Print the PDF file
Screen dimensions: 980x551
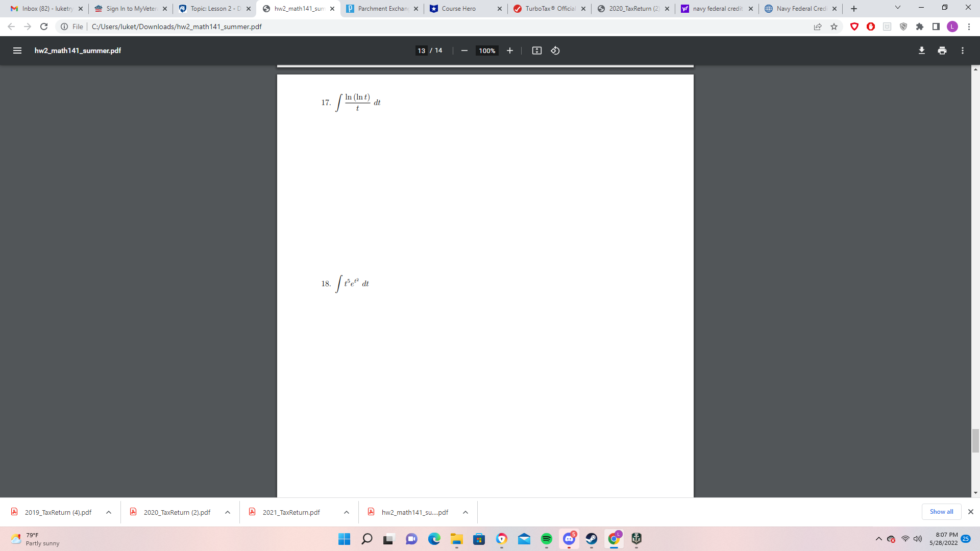click(x=942, y=51)
